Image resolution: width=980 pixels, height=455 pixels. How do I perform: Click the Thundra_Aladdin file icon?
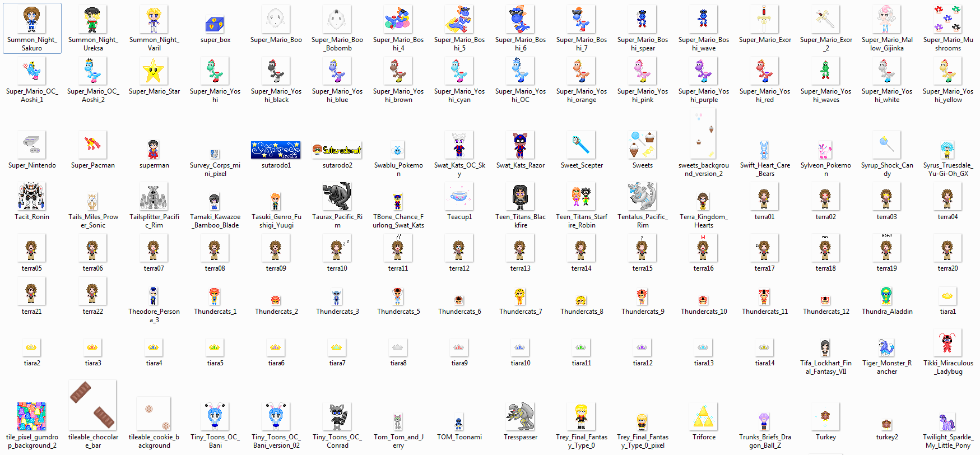coord(887,296)
